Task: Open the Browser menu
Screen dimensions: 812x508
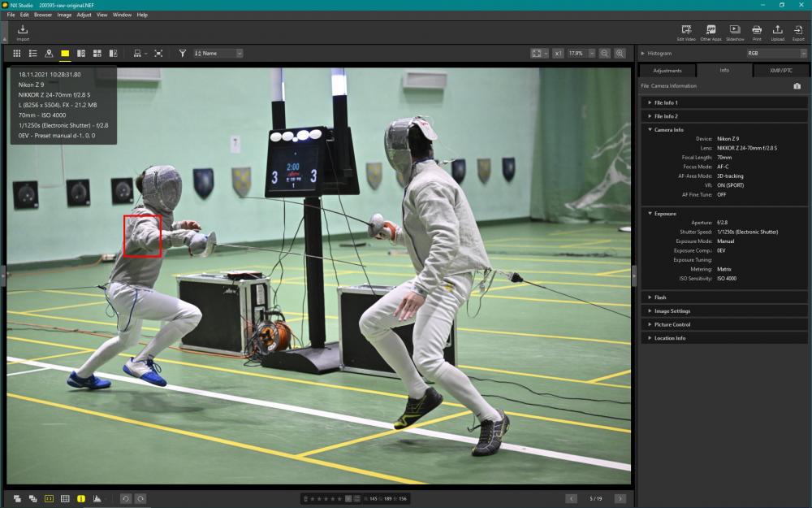Action: pyautogui.click(x=43, y=15)
